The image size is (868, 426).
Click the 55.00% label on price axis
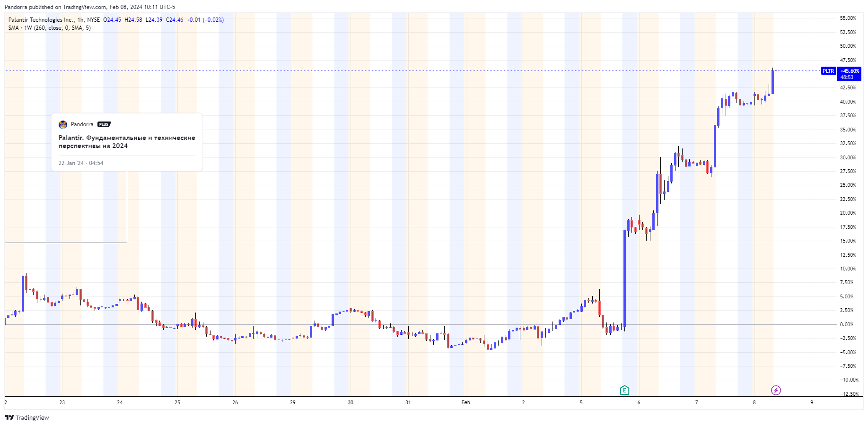pos(848,18)
